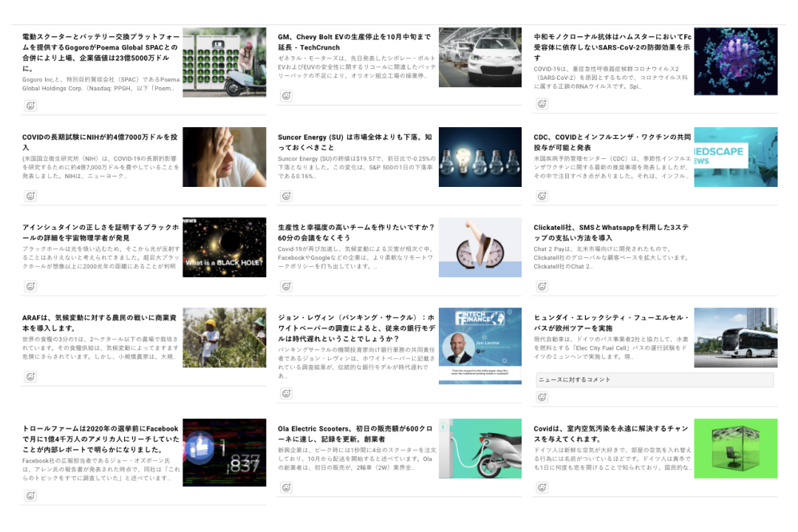Click the light bulbs thumbnail for Suncor
Screen dimensions: 798x532
480,157
